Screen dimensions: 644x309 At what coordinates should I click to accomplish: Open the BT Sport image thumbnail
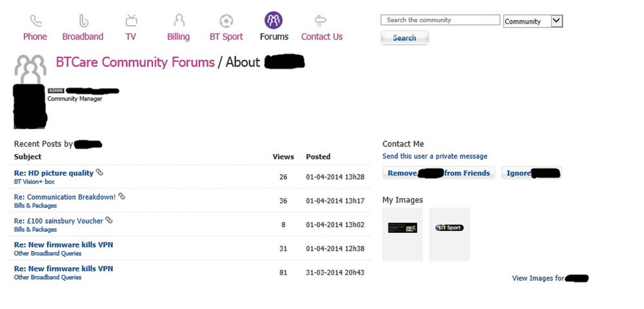[x=449, y=234]
